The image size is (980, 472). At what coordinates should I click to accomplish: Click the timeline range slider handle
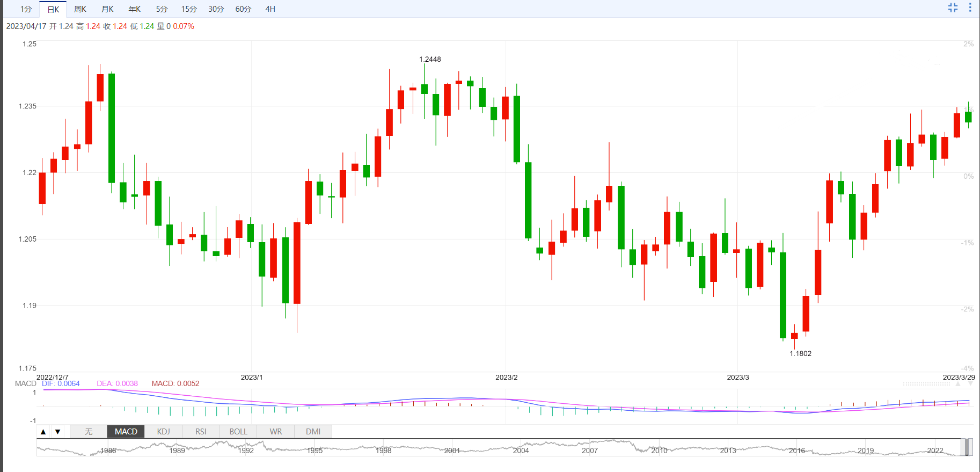pyautogui.click(x=966, y=447)
